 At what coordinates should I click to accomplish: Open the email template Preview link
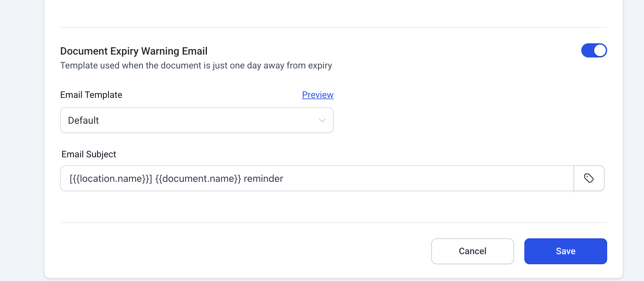(317, 95)
